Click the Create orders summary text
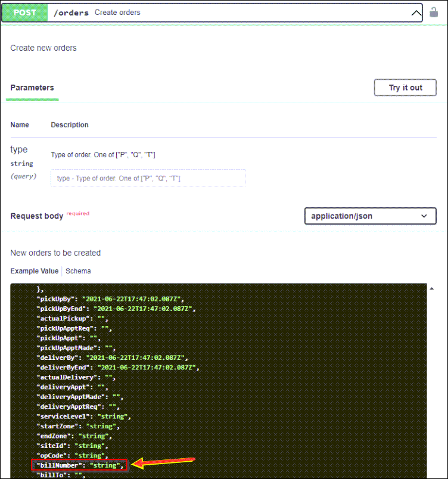The height and width of the screenshot is (479, 448). click(117, 13)
